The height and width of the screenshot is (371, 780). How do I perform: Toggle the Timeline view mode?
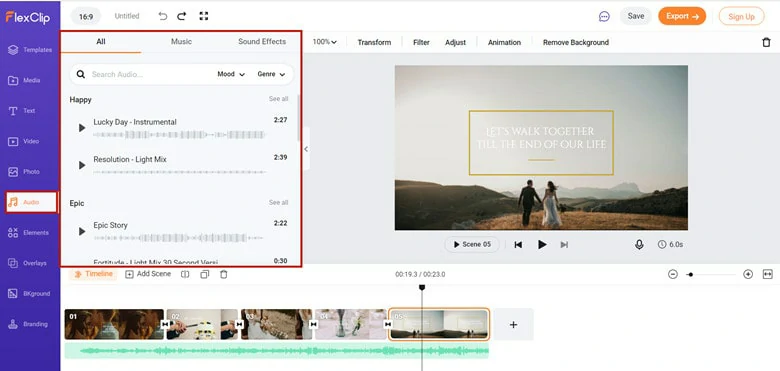point(93,274)
